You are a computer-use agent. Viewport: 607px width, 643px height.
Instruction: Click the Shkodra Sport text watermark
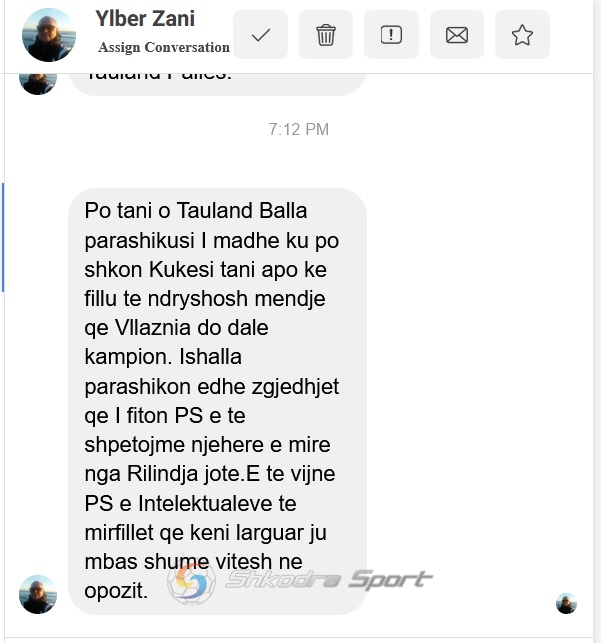[329, 579]
